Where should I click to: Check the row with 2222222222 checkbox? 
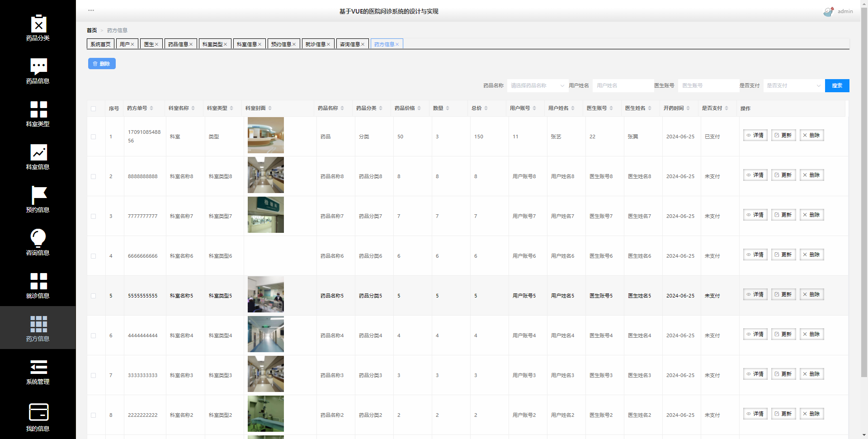click(x=94, y=415)
